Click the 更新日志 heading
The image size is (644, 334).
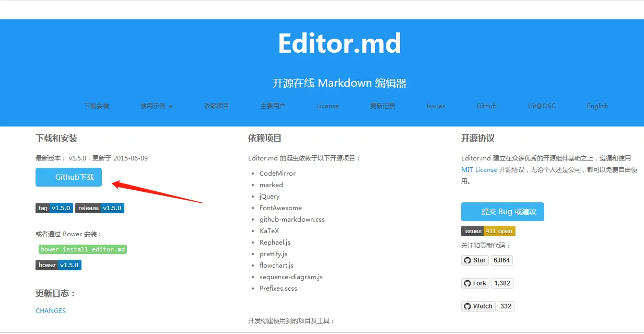(55, 293)
